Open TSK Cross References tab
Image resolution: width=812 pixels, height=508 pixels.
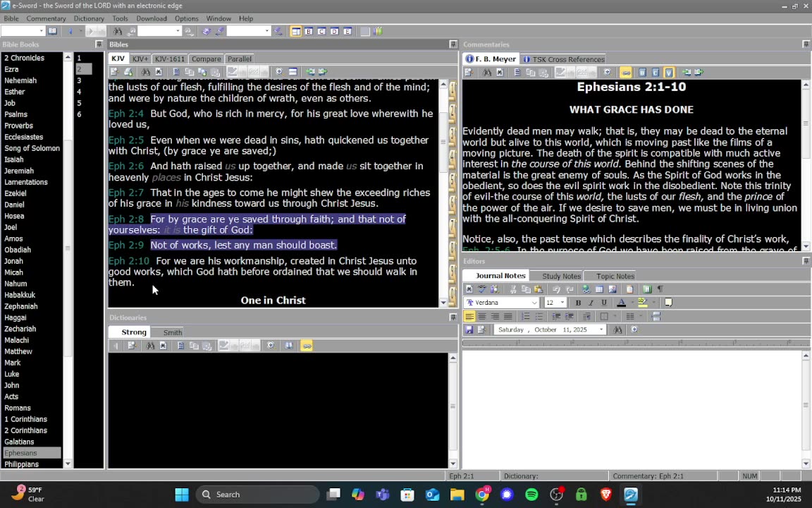563,59
